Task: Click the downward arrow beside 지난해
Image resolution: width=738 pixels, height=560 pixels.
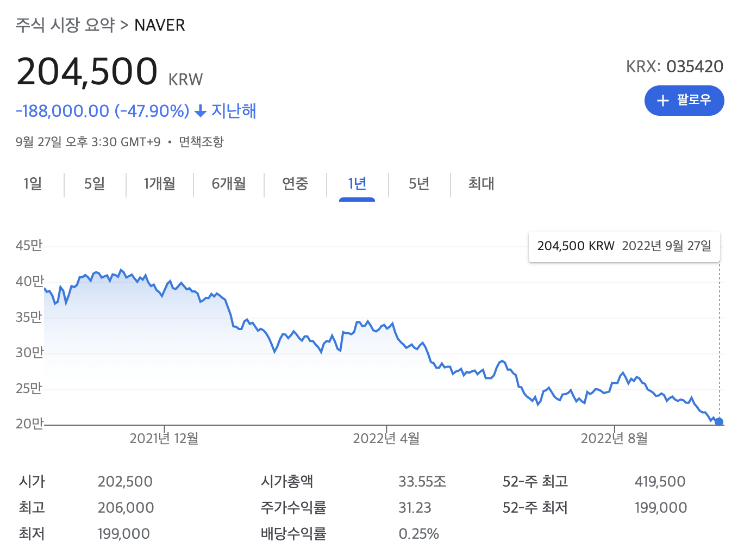Action: pos(199,111)
